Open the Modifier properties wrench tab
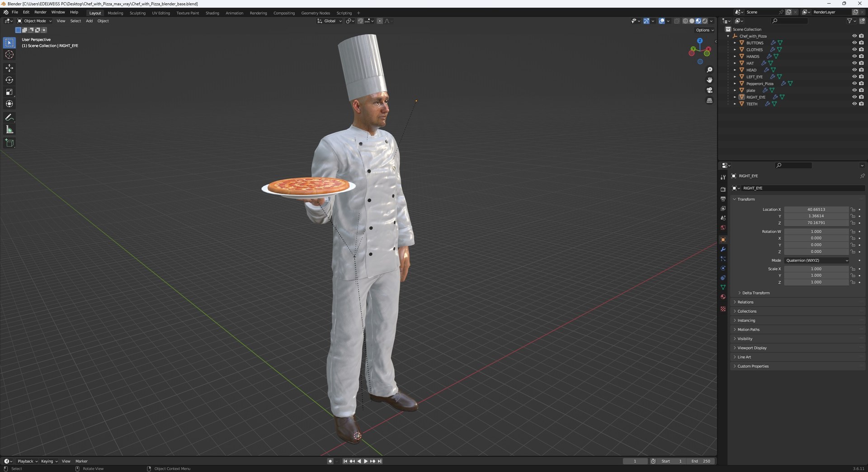 (x=723, y=249)
